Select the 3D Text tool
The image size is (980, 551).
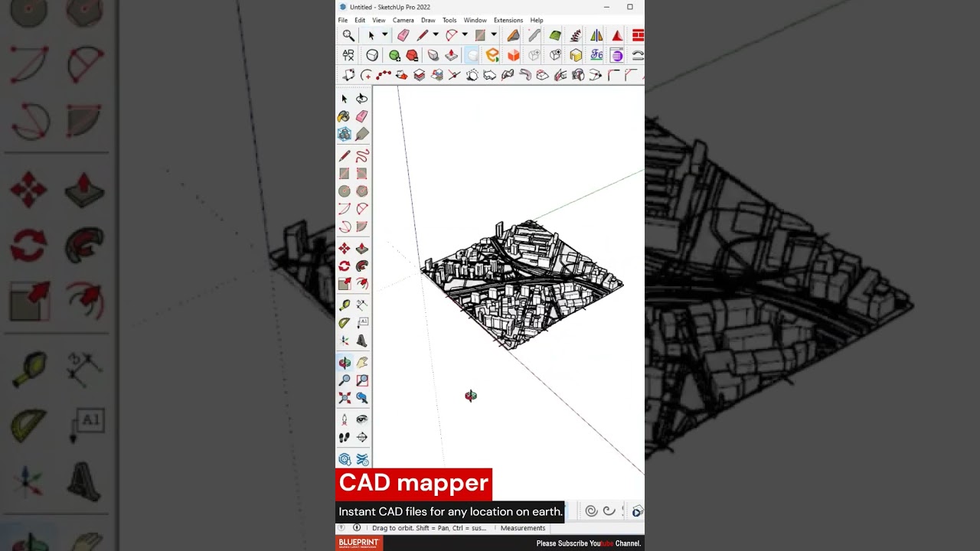tap(362, 341)
